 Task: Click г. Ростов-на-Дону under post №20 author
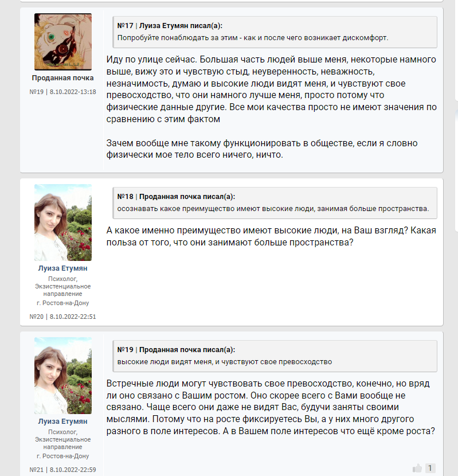pyautogui.click(x=63, y=303)
